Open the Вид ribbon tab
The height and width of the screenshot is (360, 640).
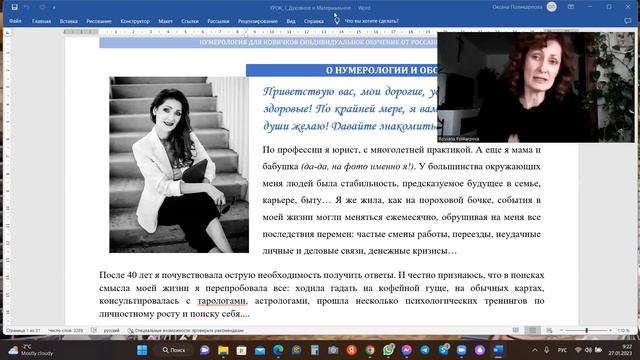click(291, 21)
